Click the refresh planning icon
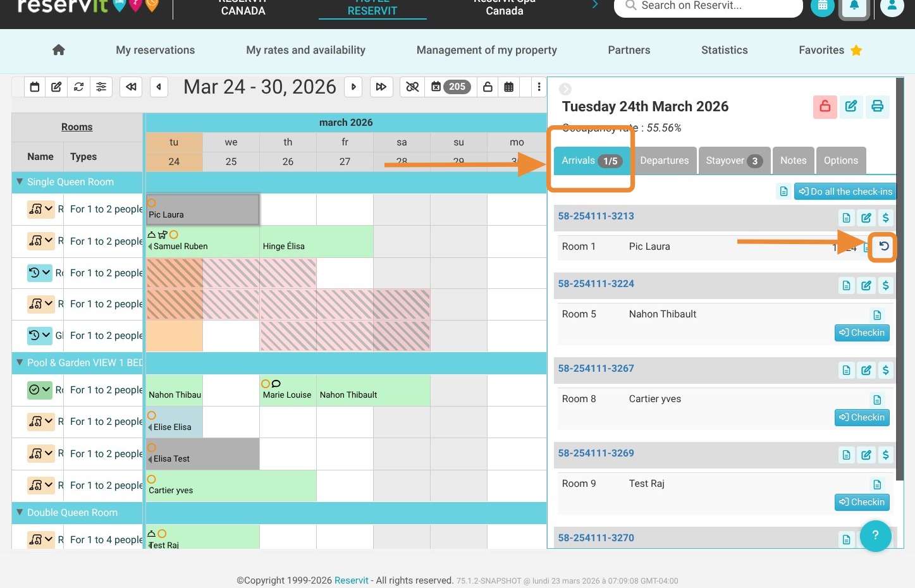 78,87
